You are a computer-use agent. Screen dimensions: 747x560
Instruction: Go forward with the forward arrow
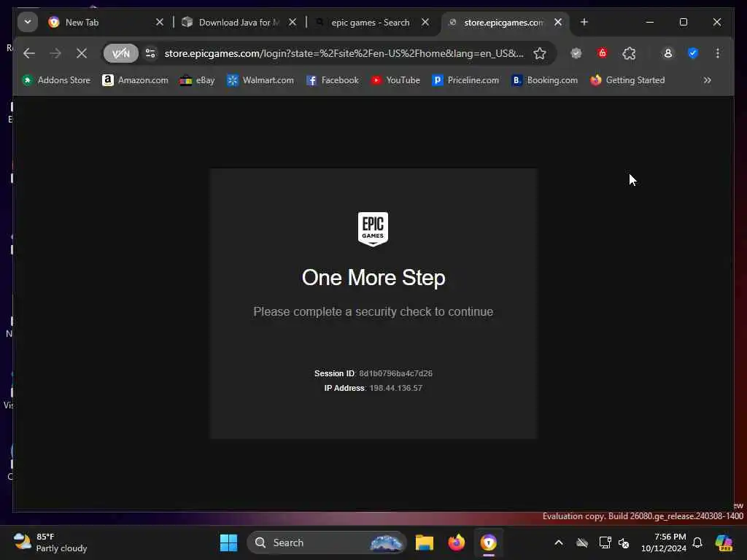tap(55, 53)
